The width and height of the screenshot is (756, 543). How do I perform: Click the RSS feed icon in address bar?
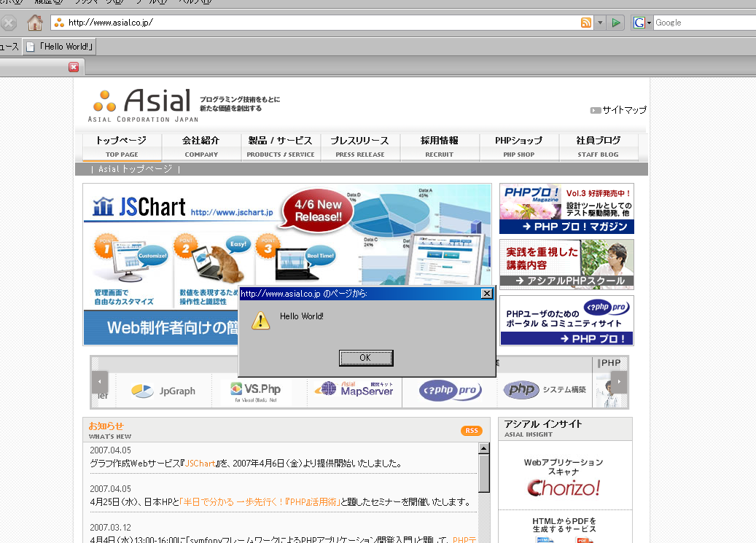pos(586,23)
